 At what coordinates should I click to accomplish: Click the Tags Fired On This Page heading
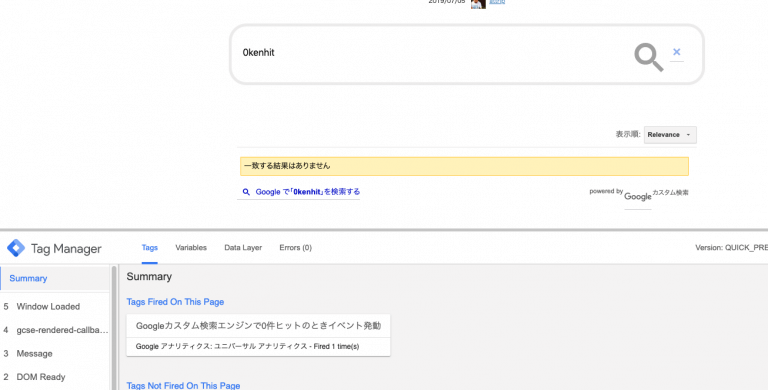coord(175,302)
